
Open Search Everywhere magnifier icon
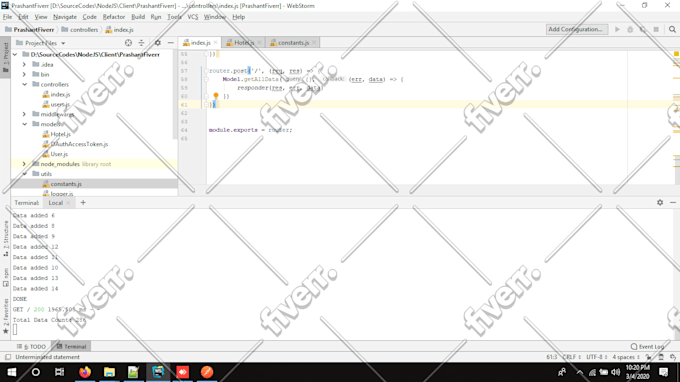click(x=672, y=29)
